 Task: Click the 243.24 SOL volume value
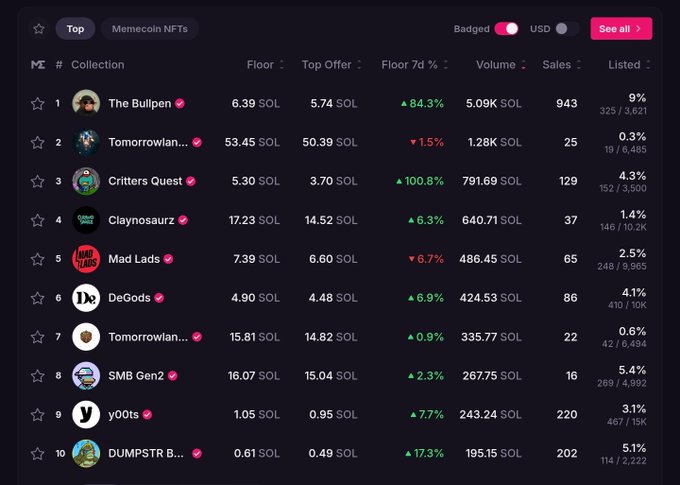[x=490, y=414]
